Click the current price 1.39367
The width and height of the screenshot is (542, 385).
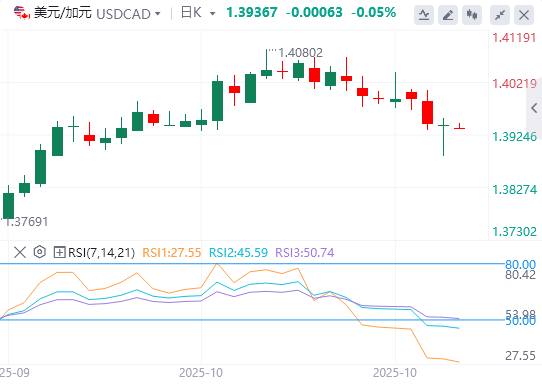(252, 13)
